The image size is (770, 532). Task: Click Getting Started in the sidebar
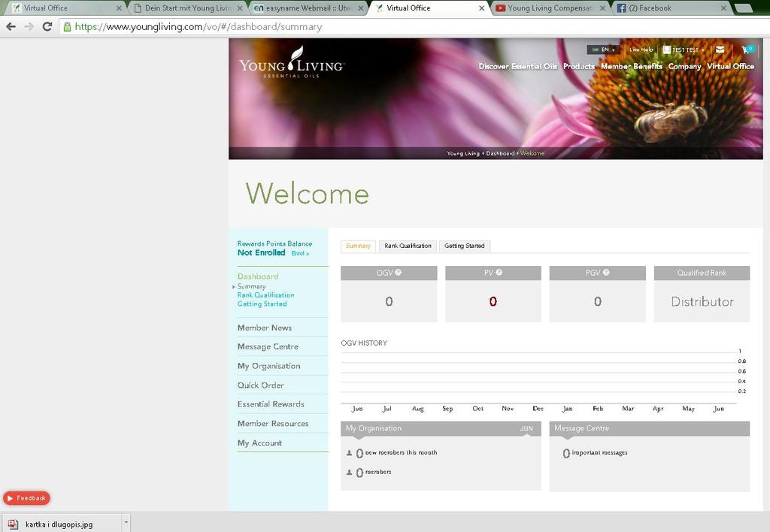[262, 304]
